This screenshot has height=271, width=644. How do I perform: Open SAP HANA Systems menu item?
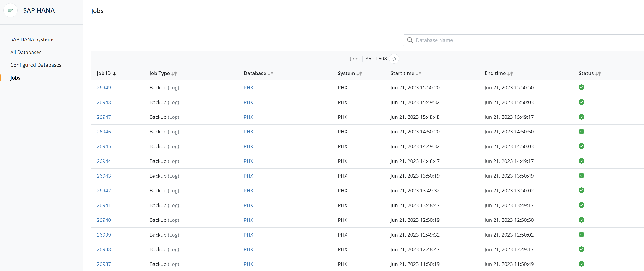point(32,39)
